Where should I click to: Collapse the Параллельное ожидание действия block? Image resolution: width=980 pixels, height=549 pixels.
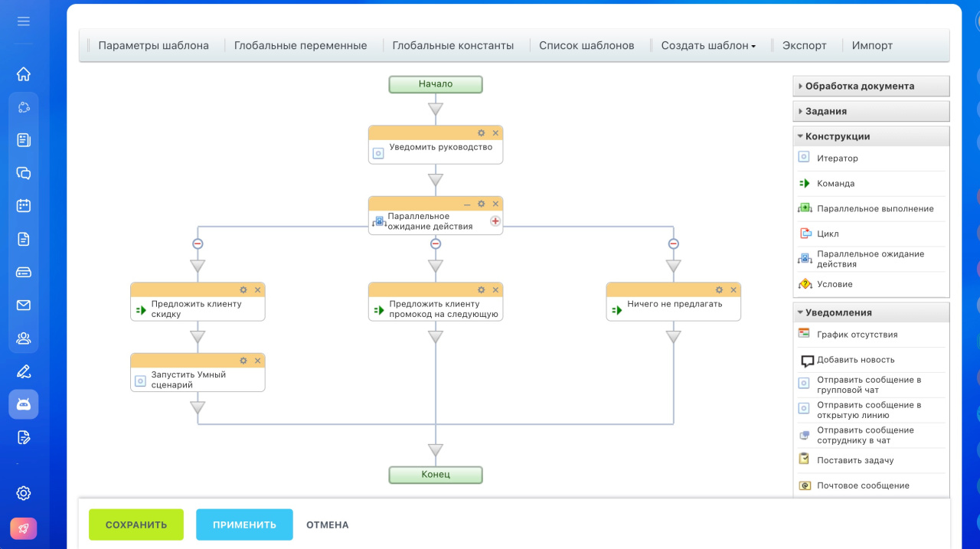(467, 204)
